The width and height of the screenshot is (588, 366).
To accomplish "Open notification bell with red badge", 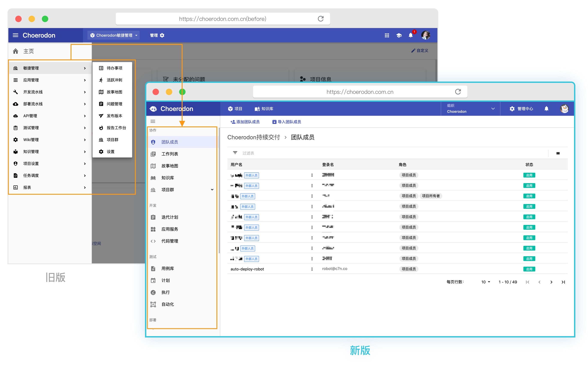I will (x=411, y=35).
